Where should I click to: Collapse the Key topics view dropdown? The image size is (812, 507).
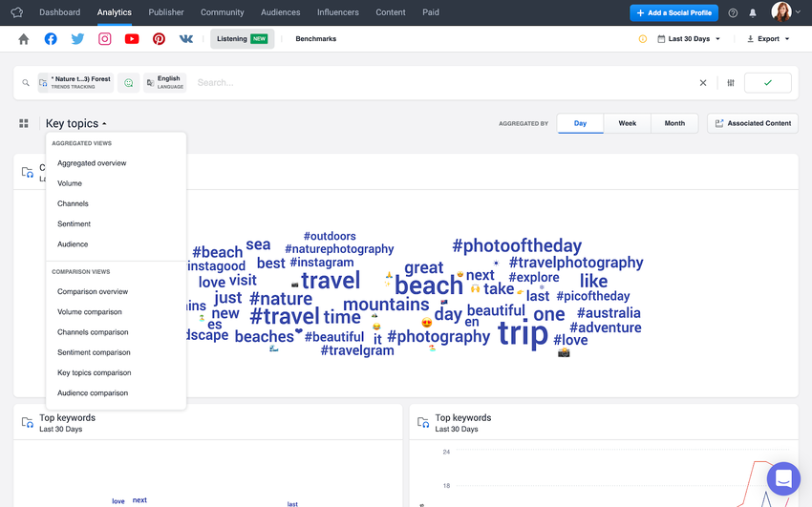(76, 123)
